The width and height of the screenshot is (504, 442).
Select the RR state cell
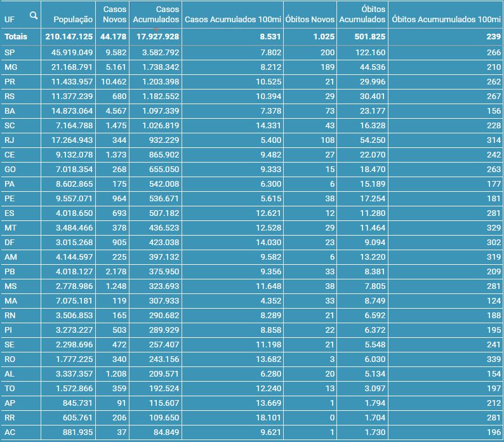[x=10, y=418]
